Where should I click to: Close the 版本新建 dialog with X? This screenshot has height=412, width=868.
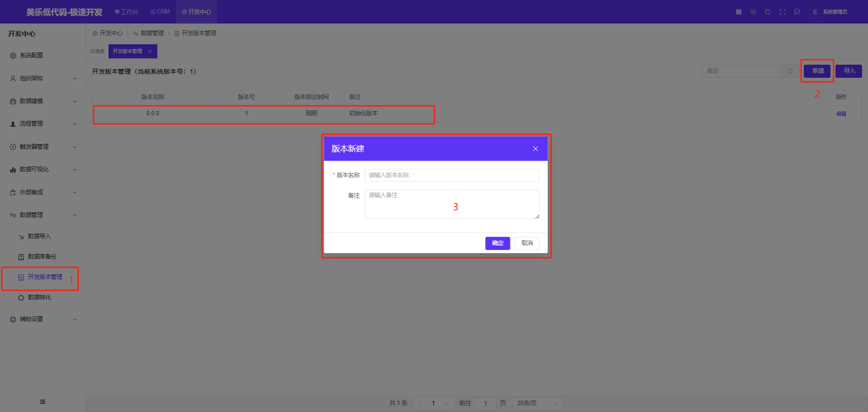point(535,149)
